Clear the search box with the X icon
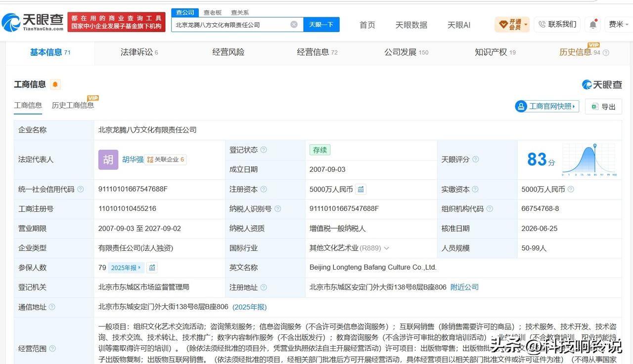This screenshot has height=364, width=633. pyautogui.click(x=294, y=24)
